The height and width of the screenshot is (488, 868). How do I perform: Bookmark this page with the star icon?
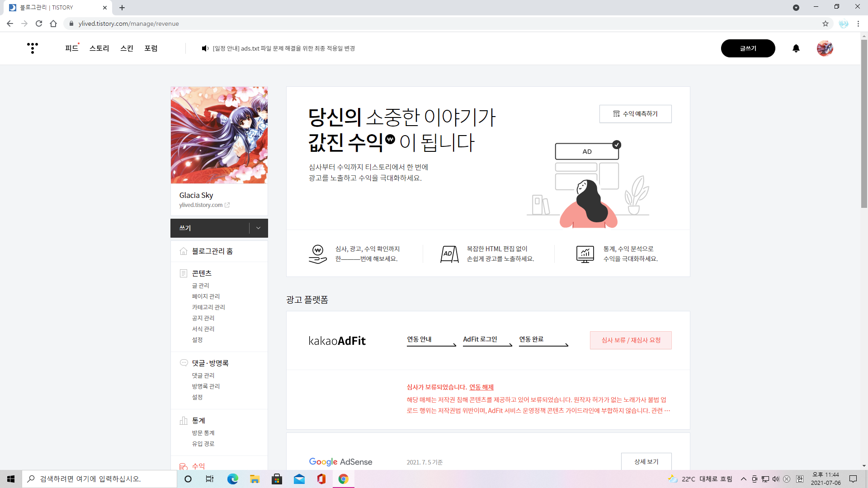coord(826,23)
